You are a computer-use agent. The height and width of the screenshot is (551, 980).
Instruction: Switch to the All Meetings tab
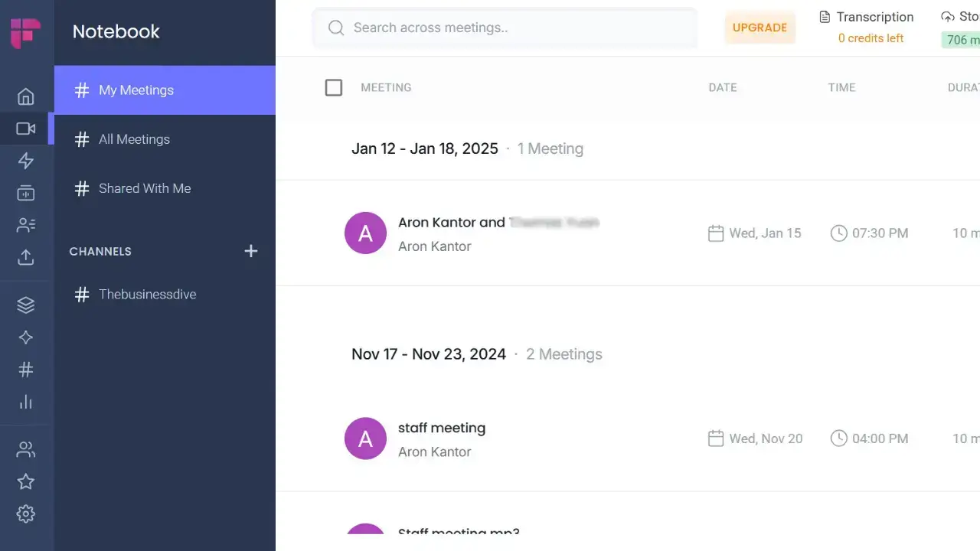[134, 139]
